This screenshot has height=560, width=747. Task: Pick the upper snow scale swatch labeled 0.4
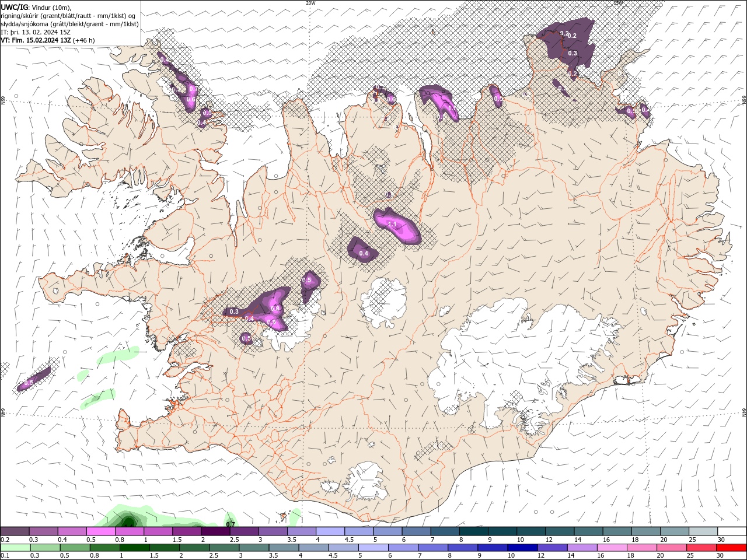coord(72,531)
